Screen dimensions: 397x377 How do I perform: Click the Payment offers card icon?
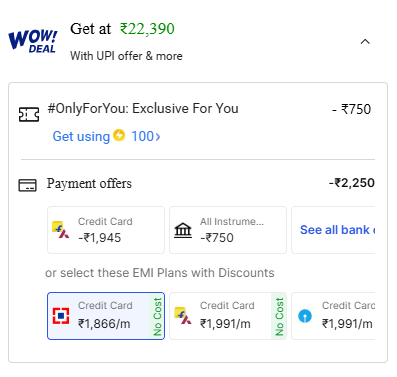tap(27, 185)
